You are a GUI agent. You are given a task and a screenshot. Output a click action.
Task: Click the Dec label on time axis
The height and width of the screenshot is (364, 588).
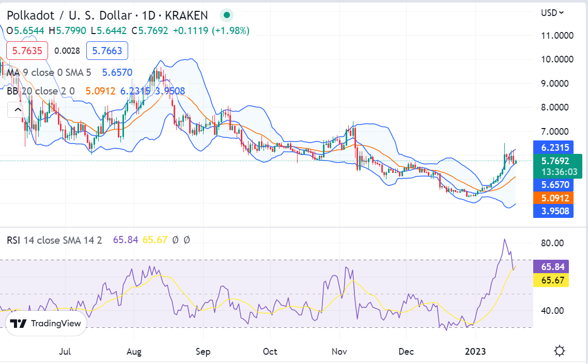click(x=406, y=352)
